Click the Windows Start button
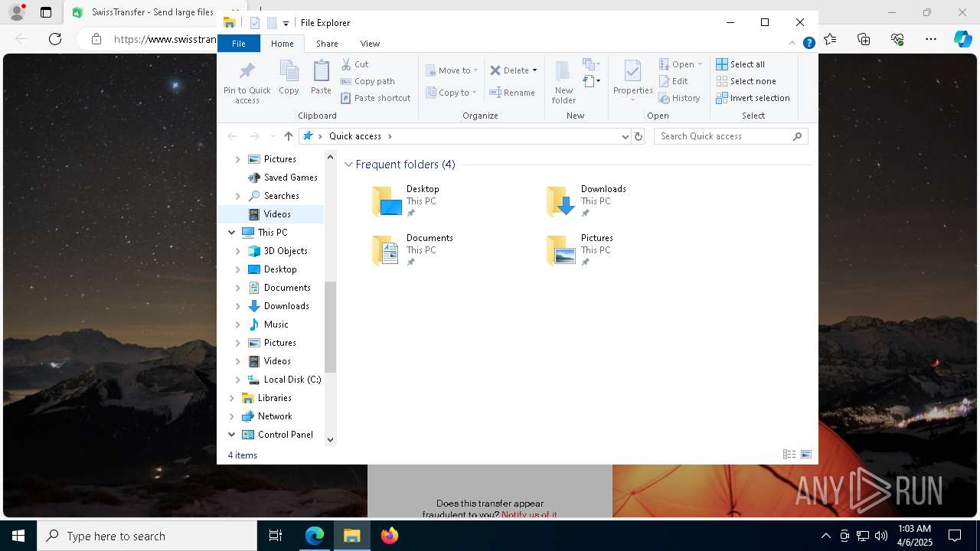This screenshot has width=980, height=551. (18, 536)
